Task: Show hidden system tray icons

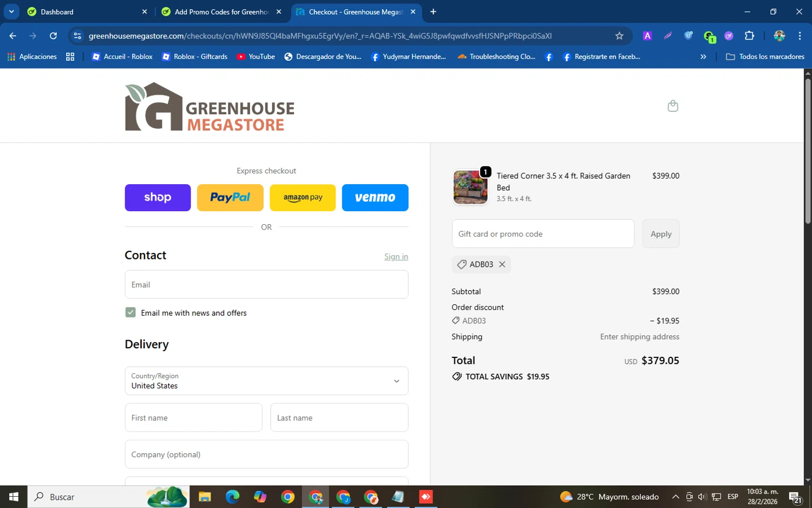Action: [676, 497]
